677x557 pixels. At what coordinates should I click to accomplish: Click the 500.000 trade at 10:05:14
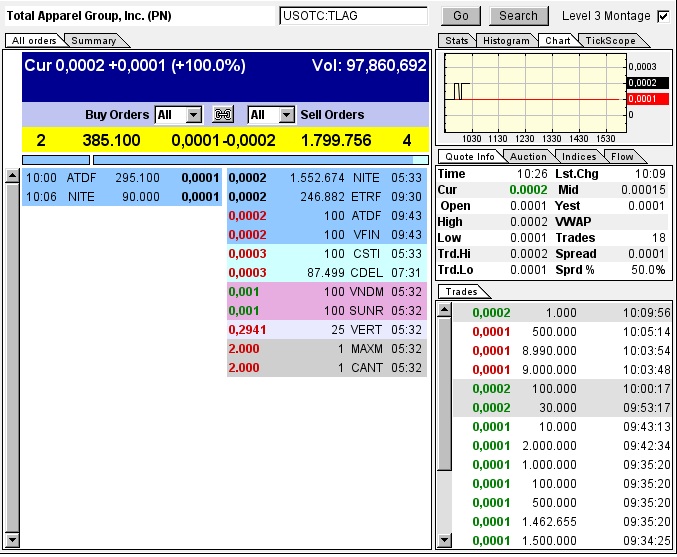pyautogui.click(x=562, y=331)
